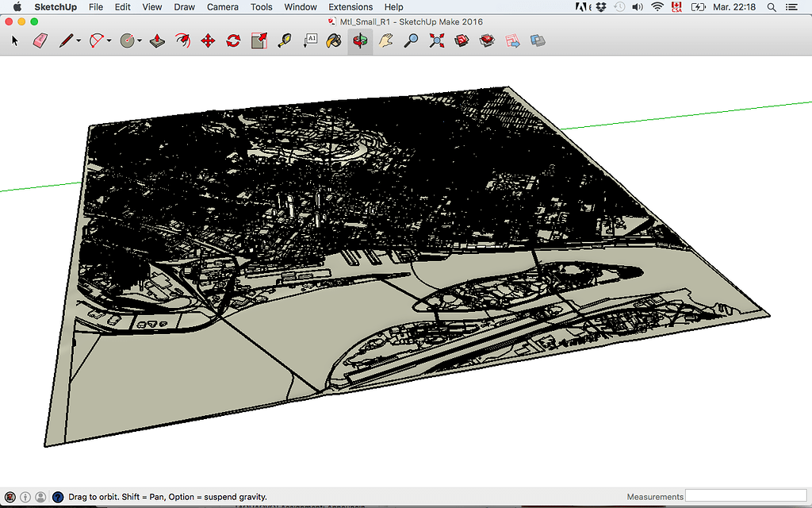Click the Zoom Extents tool
The width and height of the screenshot is (812, 508).
[436, 40]
